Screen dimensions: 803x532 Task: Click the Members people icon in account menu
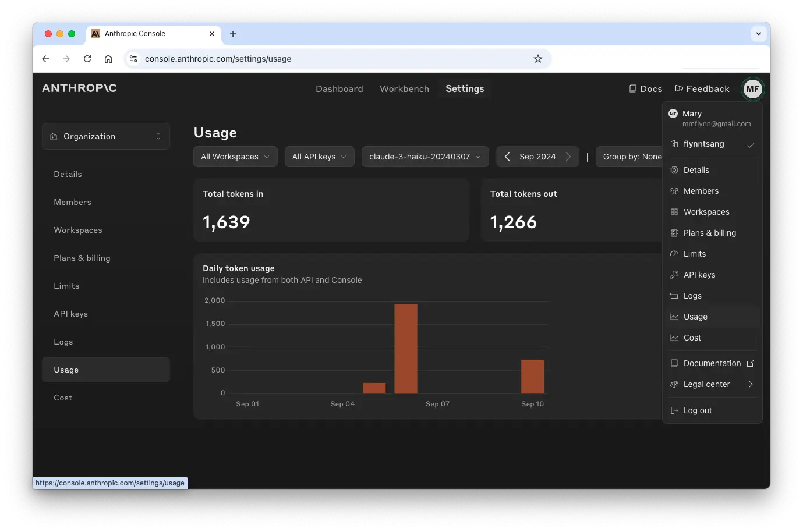coord(674,191)
